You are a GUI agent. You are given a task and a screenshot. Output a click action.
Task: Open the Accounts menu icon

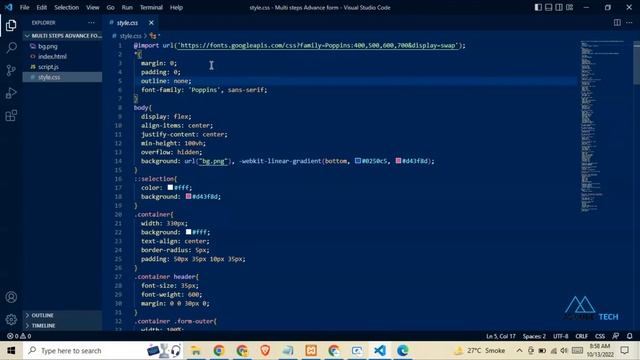tap(11, 297)
